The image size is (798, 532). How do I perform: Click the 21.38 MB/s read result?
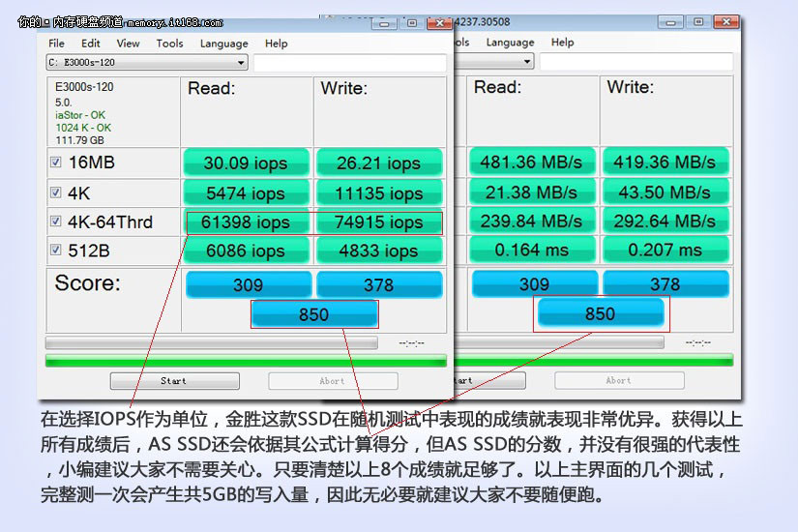[x=532, y=192]
